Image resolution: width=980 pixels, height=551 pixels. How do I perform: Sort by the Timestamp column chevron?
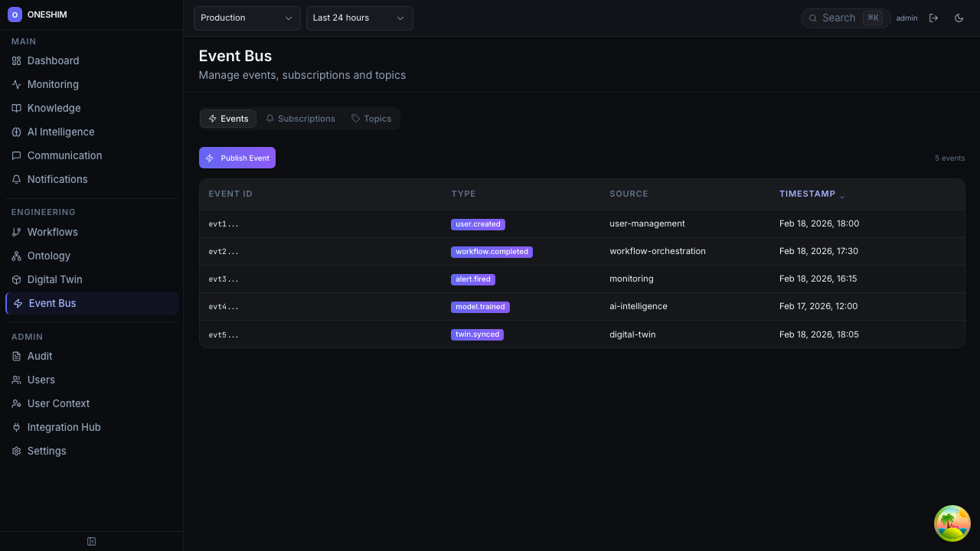[x=842, y=195]
